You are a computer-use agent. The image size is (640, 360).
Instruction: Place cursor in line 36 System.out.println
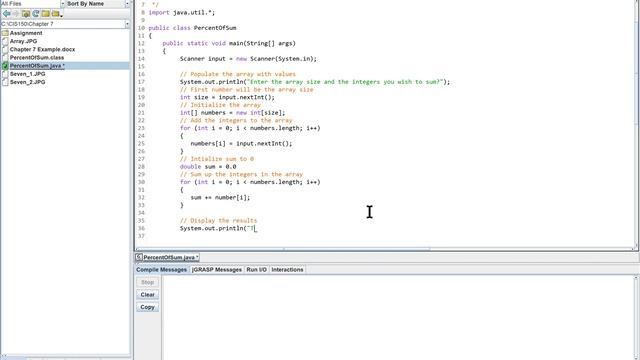pos(213,229)
